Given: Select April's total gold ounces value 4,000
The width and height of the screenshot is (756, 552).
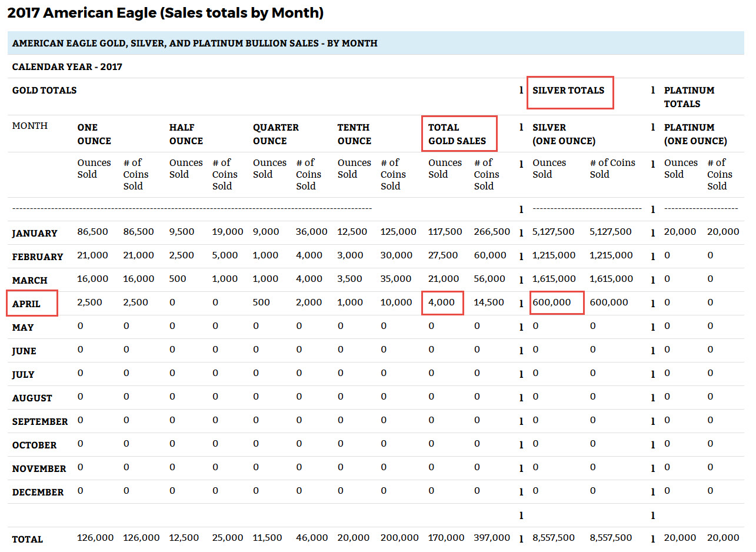Looking at the screenshot, I should [x=442, y=302].
